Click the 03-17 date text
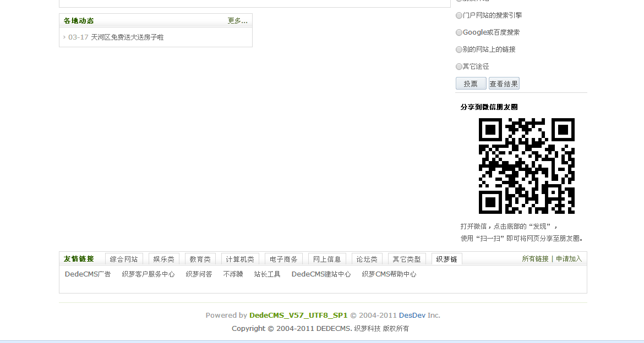Screen dimensions: 644x343 pyautogui.click(x=78, y=37)
